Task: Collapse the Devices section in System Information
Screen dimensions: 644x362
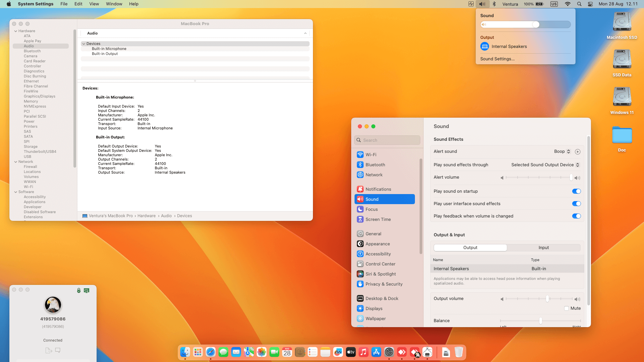Action: [84, 44]
